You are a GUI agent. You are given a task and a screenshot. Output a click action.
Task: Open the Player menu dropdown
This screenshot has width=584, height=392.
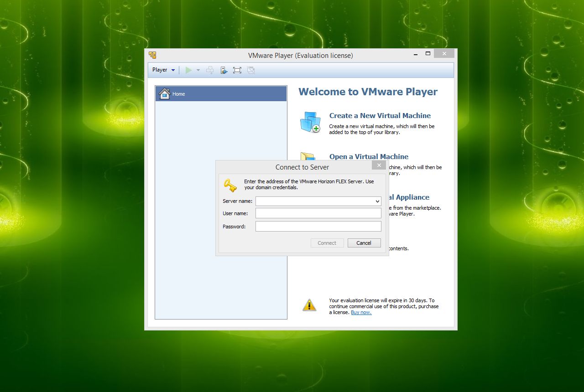[163, 70]
